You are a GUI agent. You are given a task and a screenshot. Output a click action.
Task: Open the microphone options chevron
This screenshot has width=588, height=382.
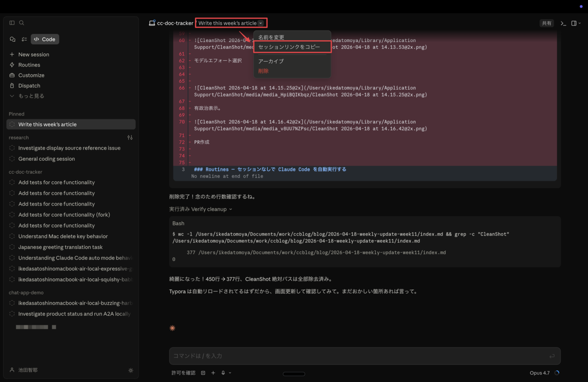230,373
